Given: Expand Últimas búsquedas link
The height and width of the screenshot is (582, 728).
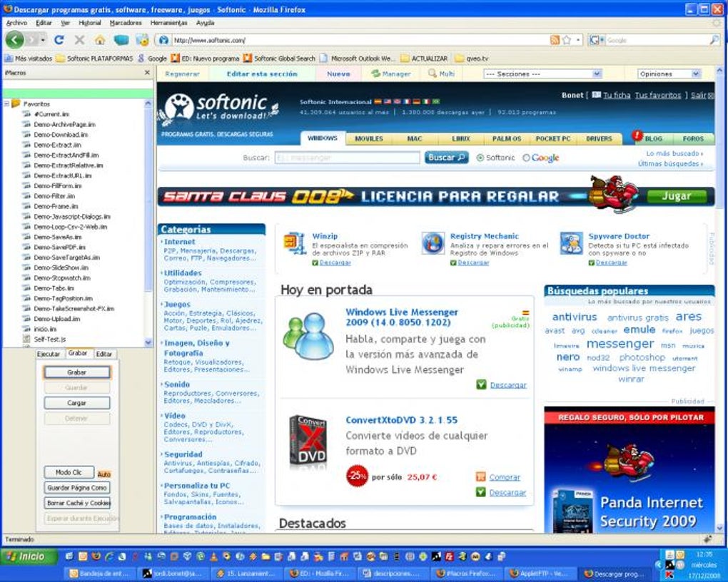Looking at the screenshot, I should coord(670,164).
